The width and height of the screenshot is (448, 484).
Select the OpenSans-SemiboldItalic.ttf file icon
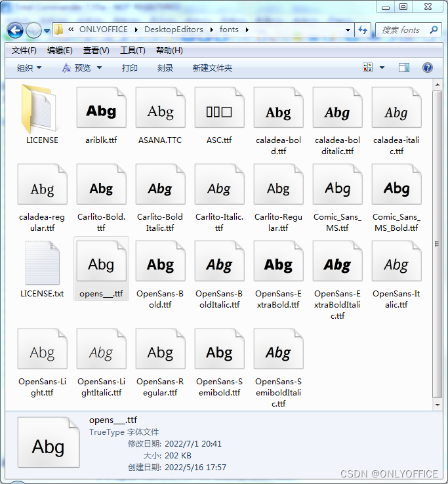click(x=279, y=349)
